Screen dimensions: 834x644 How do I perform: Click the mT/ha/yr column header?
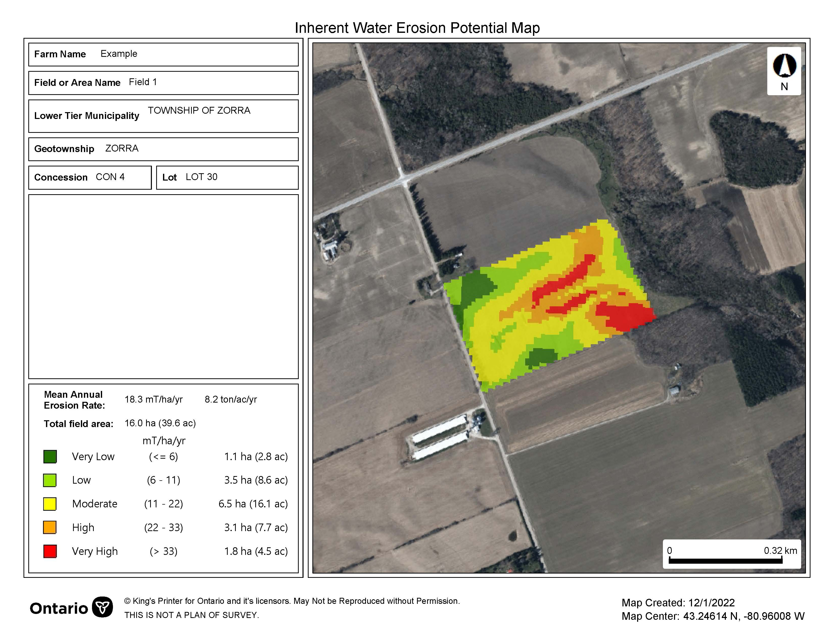[x=164, y=441]
